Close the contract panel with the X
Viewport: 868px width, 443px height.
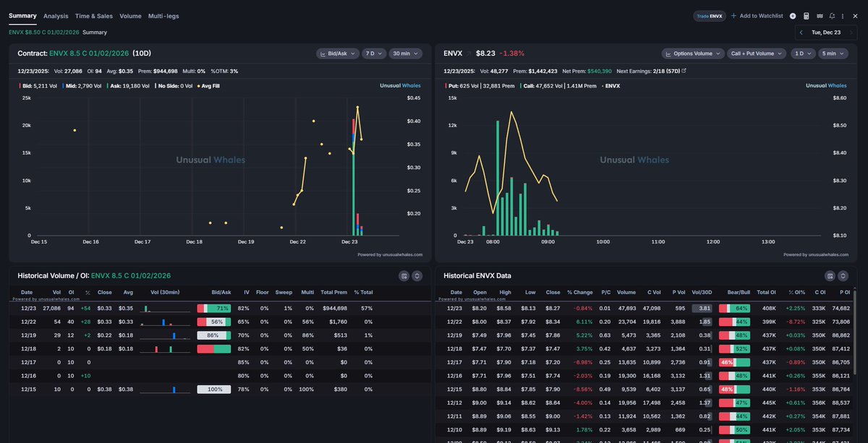coord(854,16)
